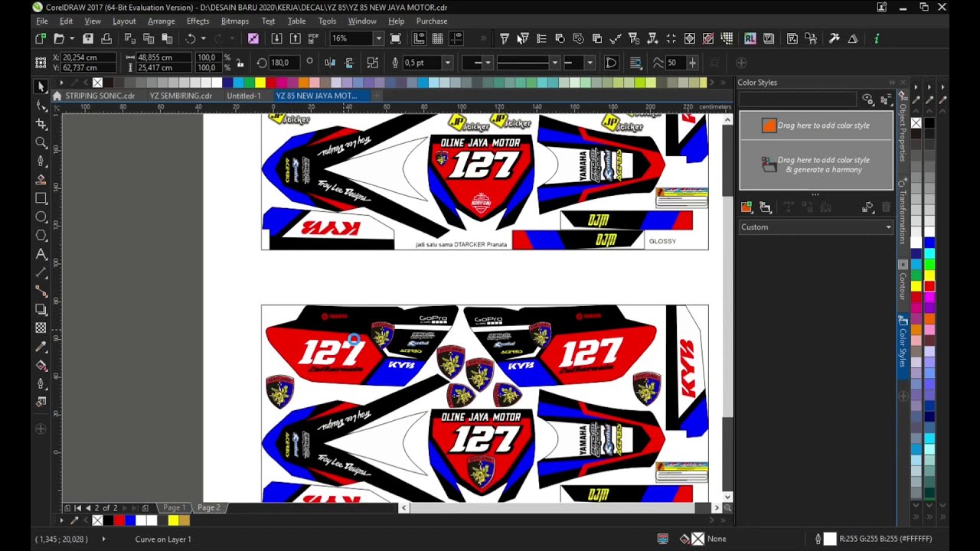Click the Save diskette icon
Screen dimensions: 980x551
(88, 38)
